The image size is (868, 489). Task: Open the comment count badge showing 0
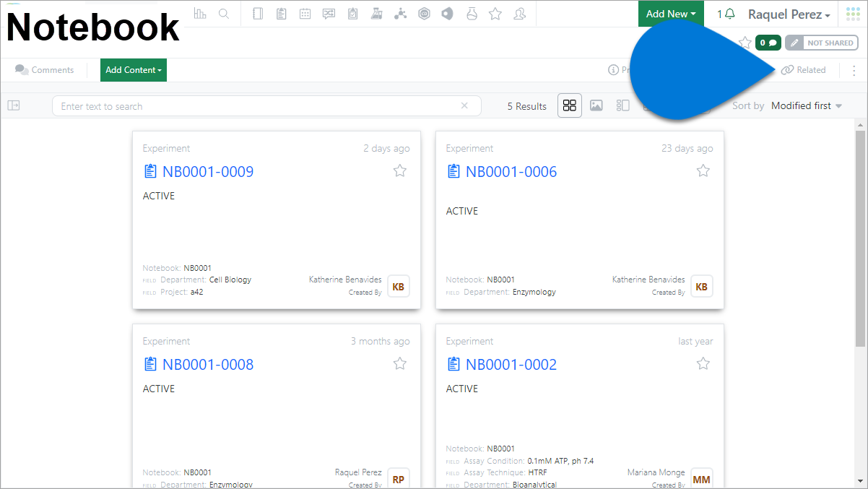click(x=768, y=43)
